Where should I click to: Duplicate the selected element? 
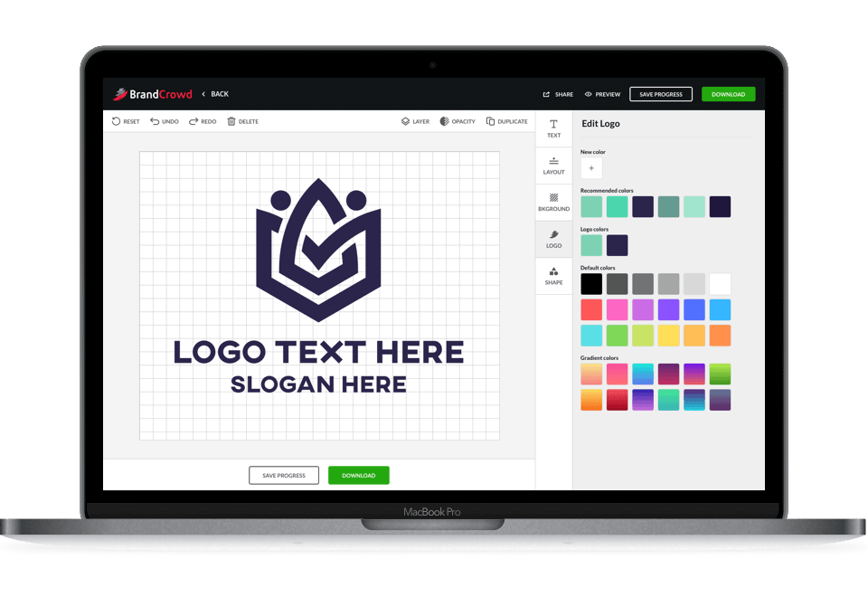click(x=491, y=121)
